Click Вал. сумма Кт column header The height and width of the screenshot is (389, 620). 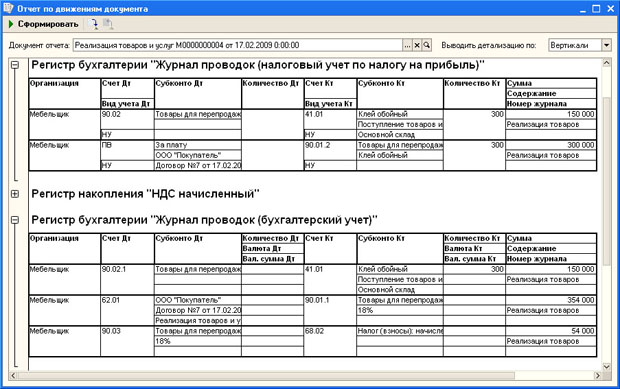[474, 259]
